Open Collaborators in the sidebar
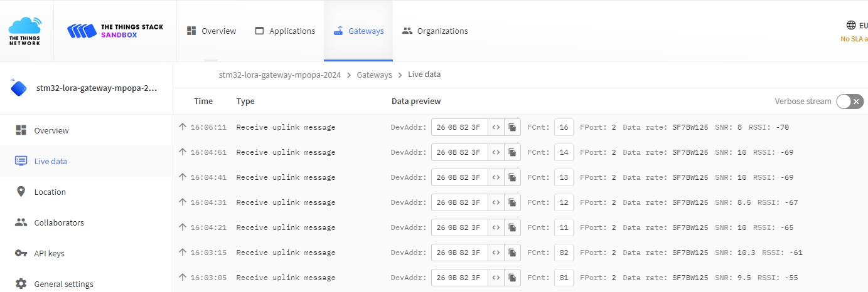This screenshot has width=868, height=292. point(59,222)
